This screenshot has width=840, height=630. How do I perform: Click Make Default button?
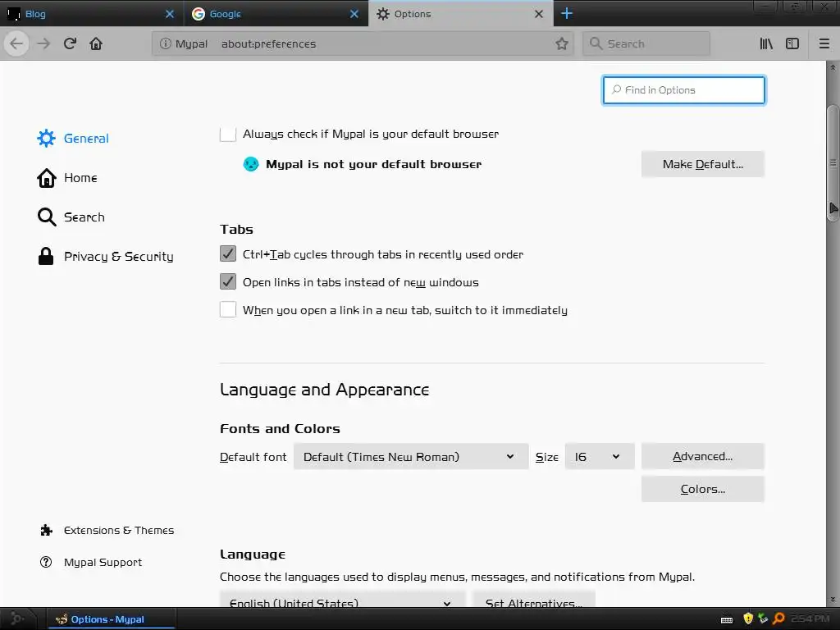(703, 164)
